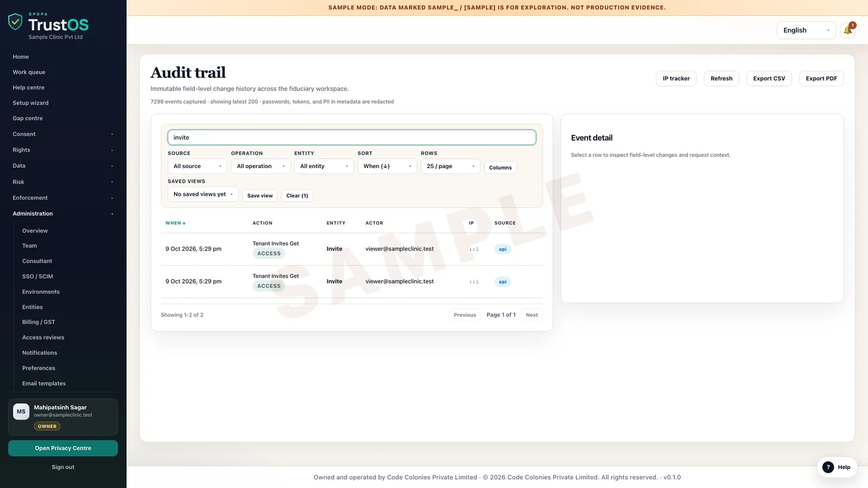Export audit trail as CSV
Image resolution: width=868 pixels, height=488 pixels.
(x=769, y=79)
